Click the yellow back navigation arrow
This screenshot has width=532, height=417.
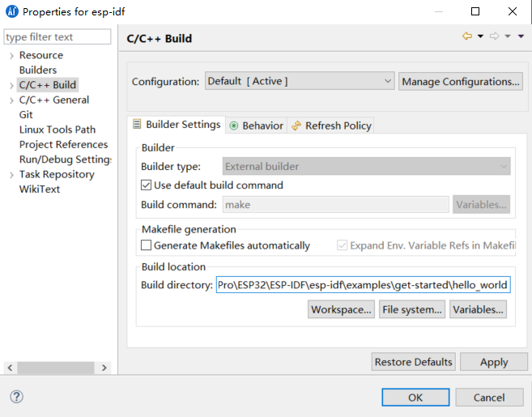point(466,36)
